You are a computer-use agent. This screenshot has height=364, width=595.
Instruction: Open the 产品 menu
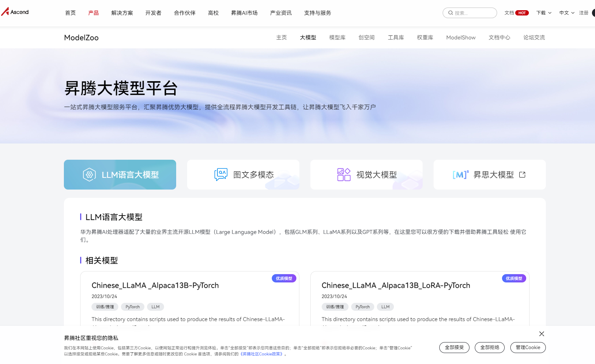pyautogui.click(x=93, y=13)
